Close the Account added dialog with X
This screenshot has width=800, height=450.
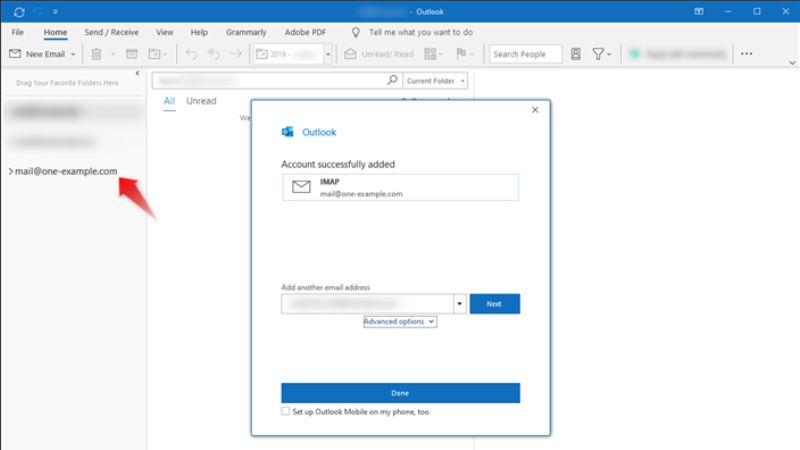coord(535,110)
